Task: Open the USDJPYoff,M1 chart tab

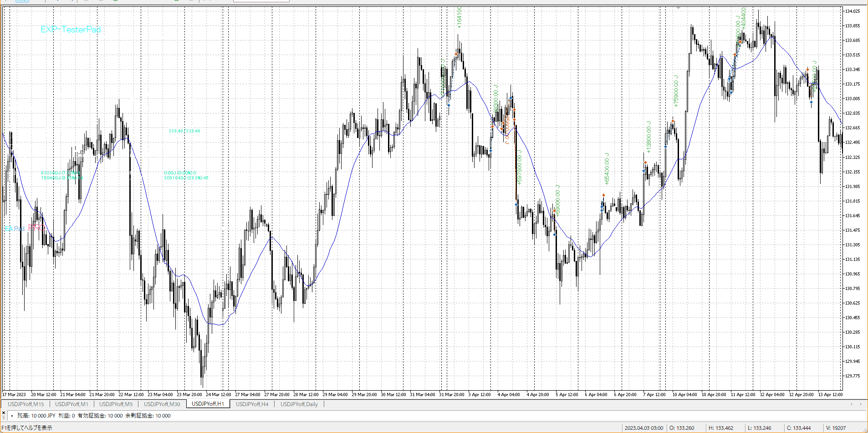Action: (x=71, y=404)
